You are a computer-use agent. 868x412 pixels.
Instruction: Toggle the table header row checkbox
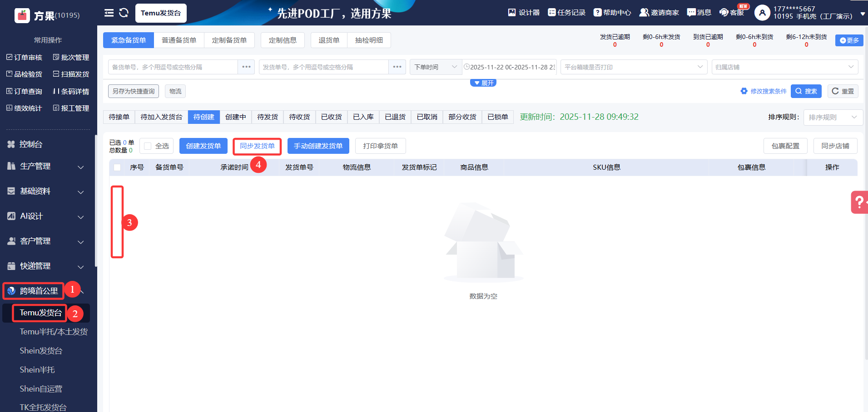(117, 167)
